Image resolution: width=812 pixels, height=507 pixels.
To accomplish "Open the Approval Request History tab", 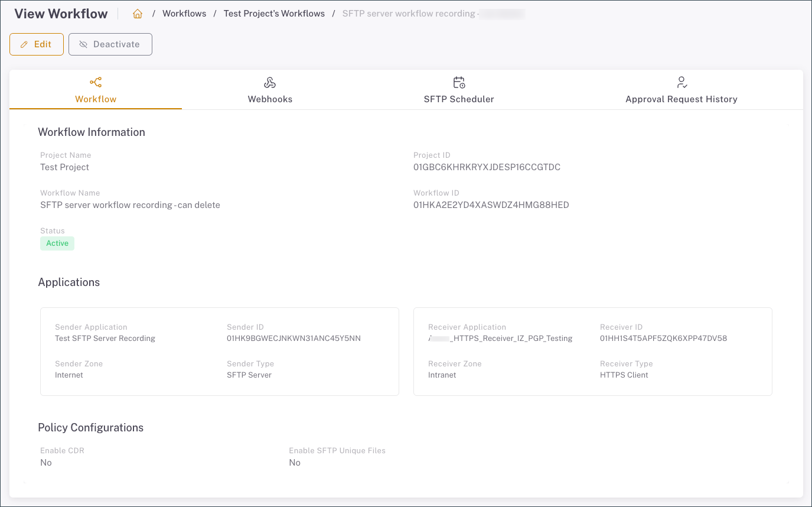I will (681, 90).
